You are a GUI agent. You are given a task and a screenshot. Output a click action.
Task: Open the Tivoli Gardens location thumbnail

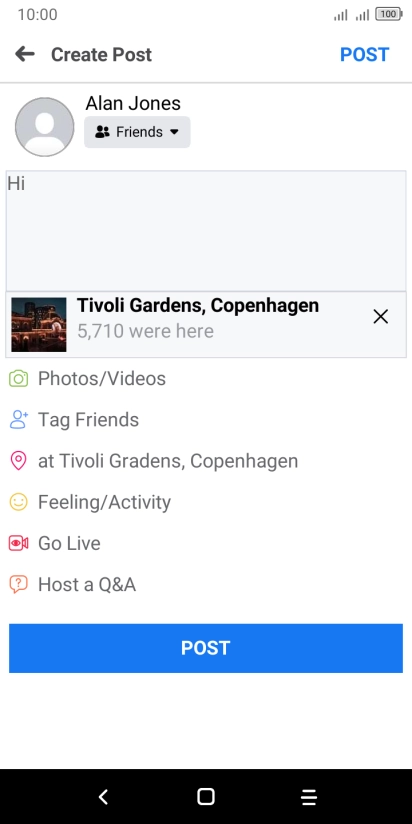pyautogui.click(x=39, y=324)
